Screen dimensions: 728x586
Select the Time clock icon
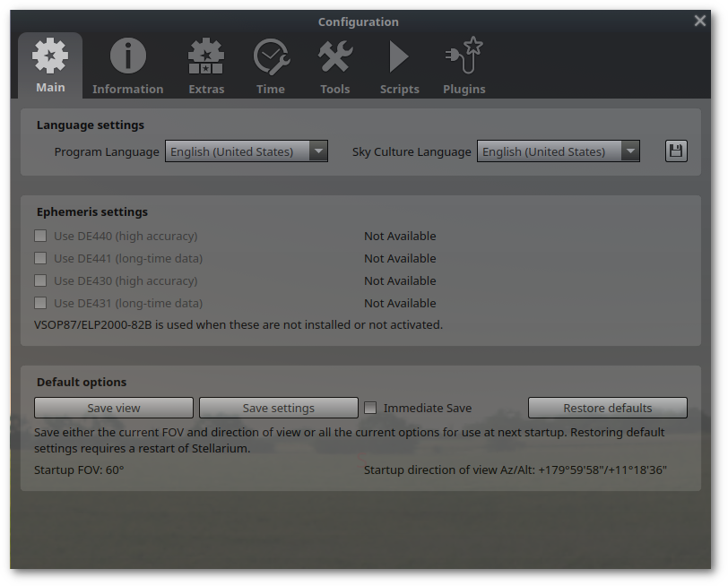pyautogui.click(x=271, y=57)
